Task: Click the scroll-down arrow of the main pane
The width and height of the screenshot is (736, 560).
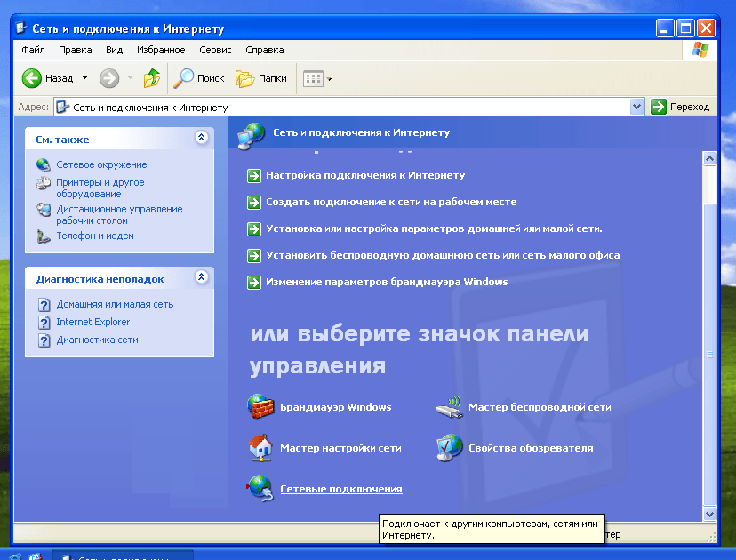Action: click(x=709, y=514)
